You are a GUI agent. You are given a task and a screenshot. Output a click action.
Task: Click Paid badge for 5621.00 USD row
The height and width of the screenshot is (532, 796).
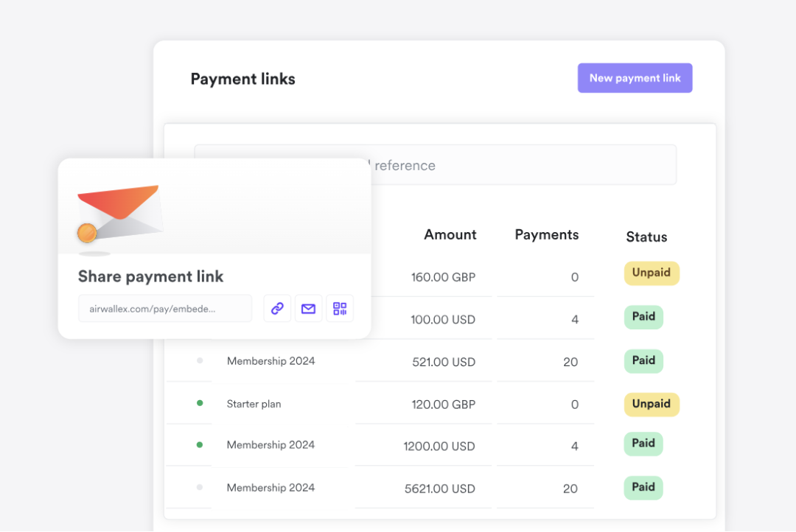coord(643,487)
